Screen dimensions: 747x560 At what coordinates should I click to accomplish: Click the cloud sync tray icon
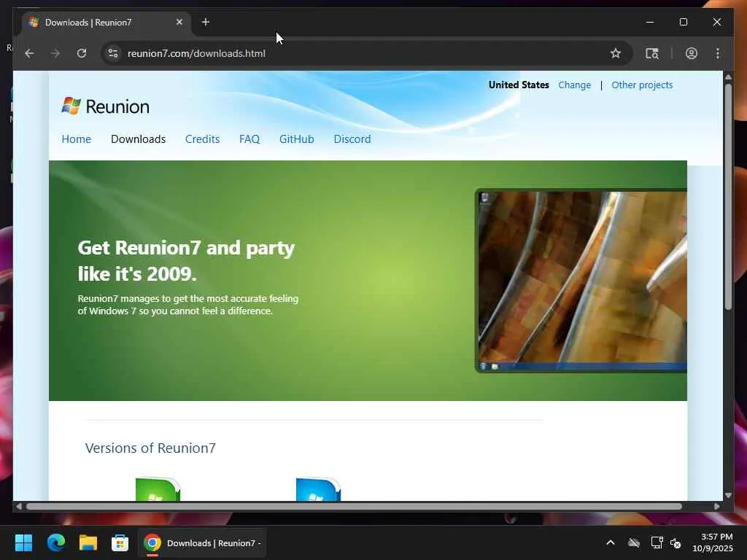[634, 542]
